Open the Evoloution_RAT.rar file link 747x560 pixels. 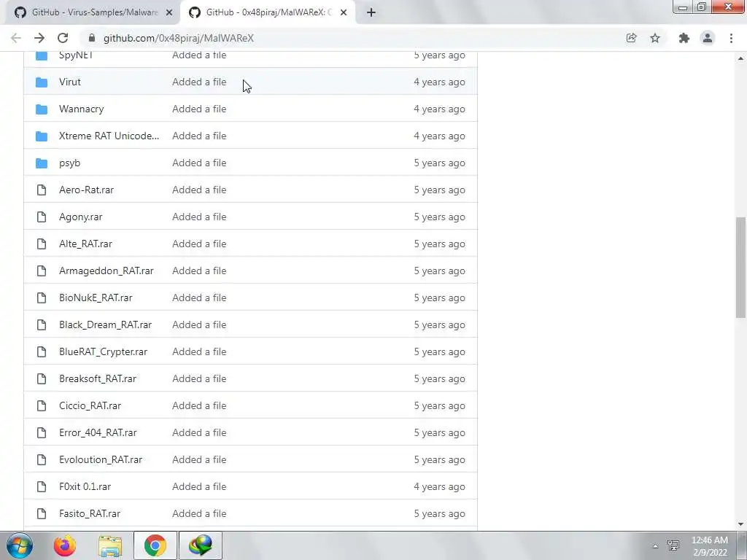101,460
